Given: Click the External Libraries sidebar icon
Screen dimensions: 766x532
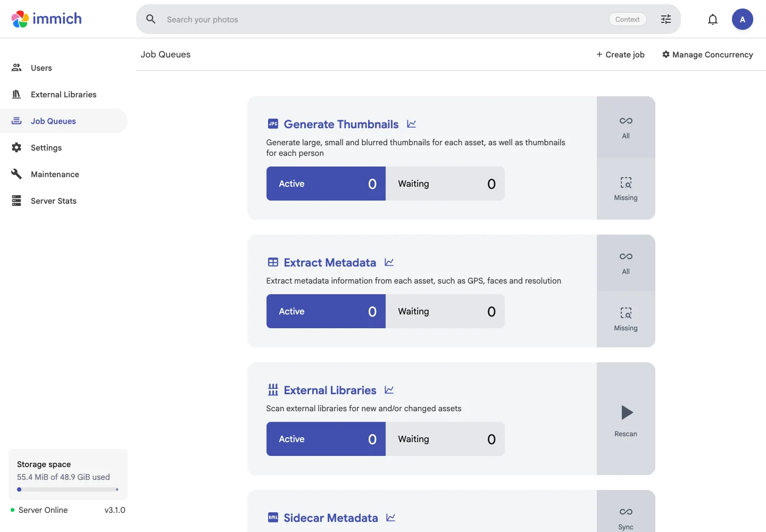Looking at the screenshot, I should pos(16,94).
